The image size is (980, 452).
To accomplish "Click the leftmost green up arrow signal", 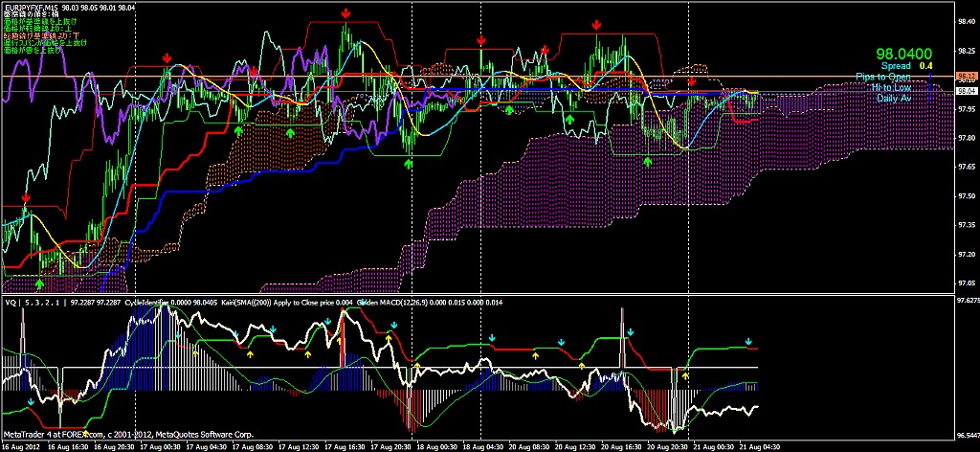I will click(39, 283).
